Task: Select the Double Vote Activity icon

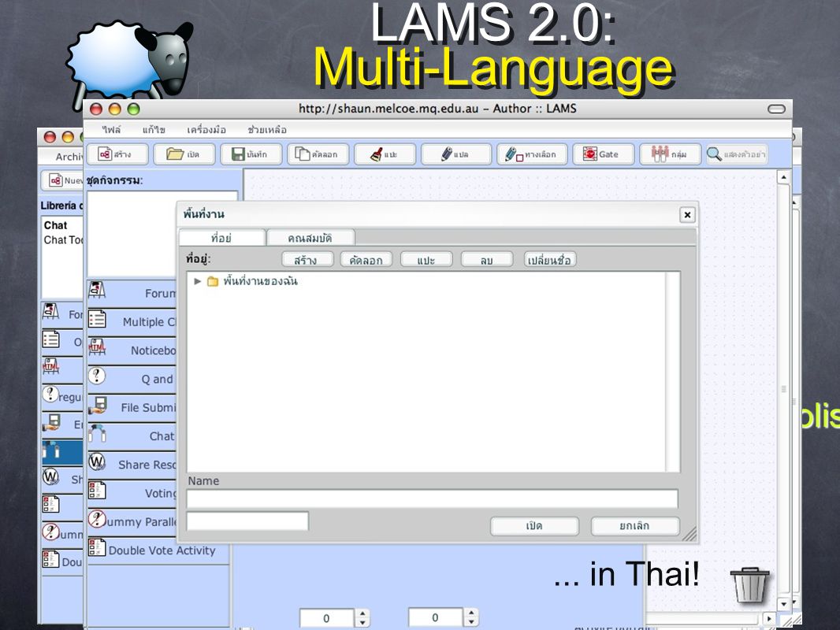Action: pyautogui.click(x=97, y=547)
